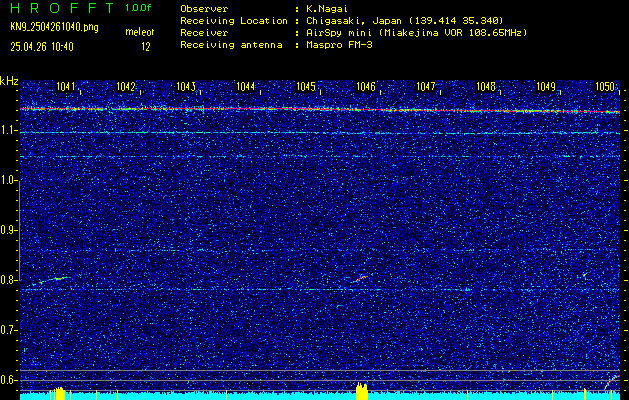Click the 1047 time marker
629x400 pixels.
426,86
